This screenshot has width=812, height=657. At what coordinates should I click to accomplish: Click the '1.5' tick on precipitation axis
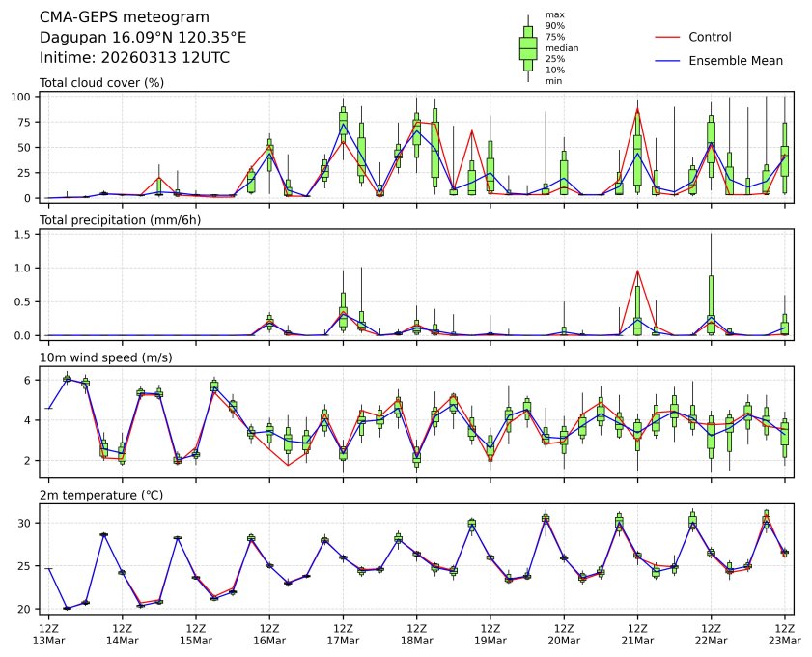click(26, 234)
